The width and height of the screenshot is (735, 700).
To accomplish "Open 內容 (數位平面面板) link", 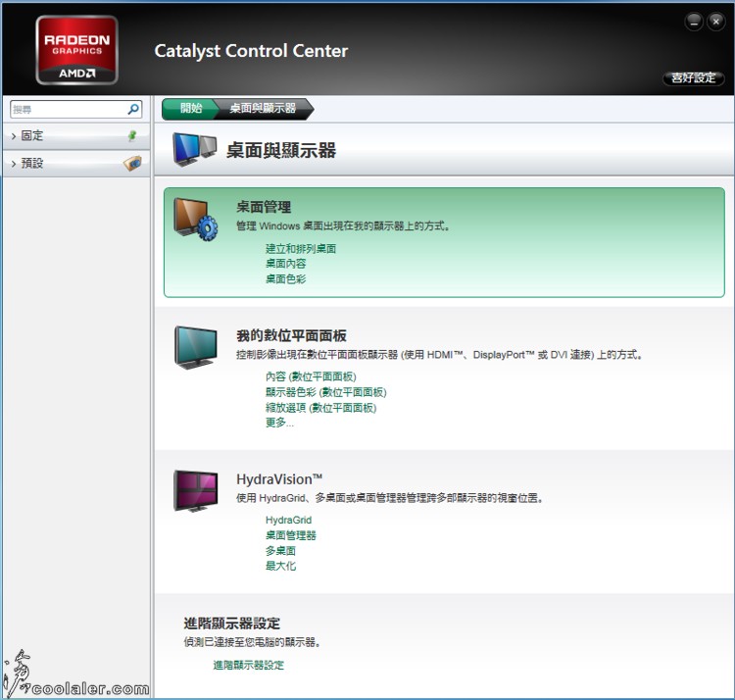I will tap(311, 376).
